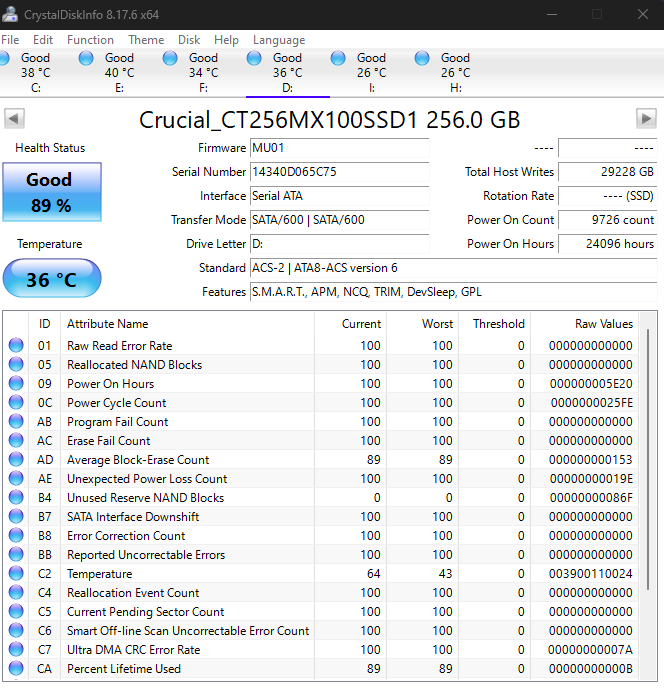Click raw value 003900110024 in Temperature row

coord(591,573)
